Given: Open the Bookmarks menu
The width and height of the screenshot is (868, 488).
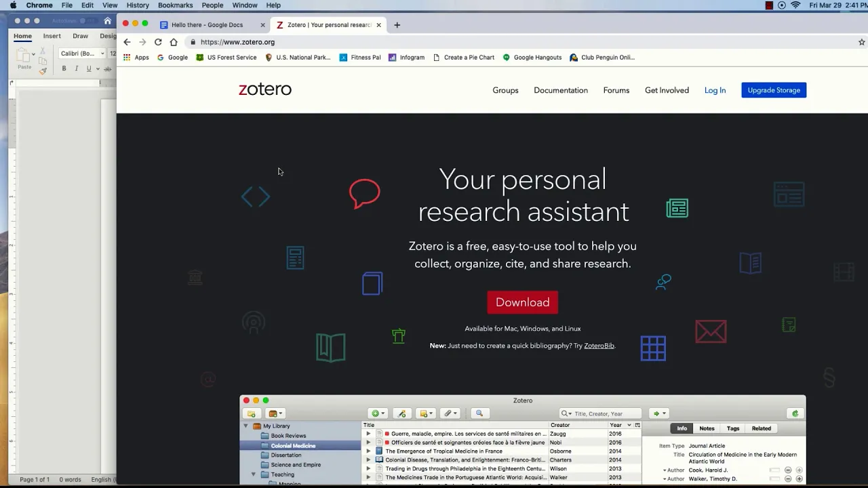Looking at the screenshot, I should click(176, 5).
